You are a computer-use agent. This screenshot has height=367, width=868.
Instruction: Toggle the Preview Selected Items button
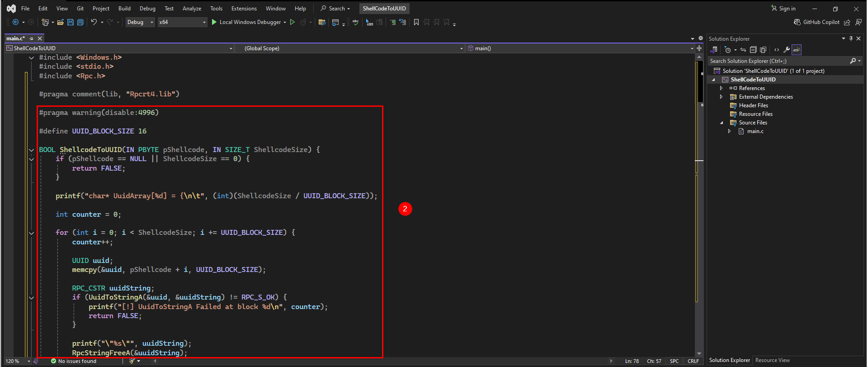(x=797, y=50)
